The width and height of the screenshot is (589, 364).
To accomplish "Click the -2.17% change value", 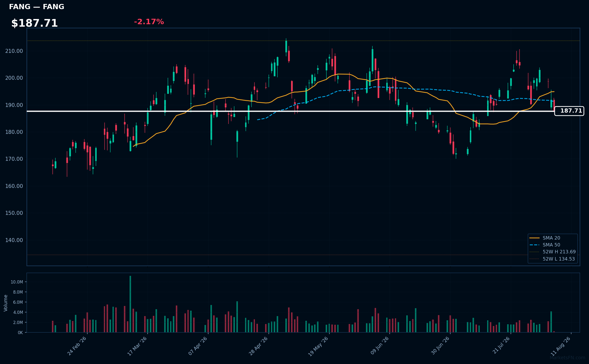I will pos(149,22).
